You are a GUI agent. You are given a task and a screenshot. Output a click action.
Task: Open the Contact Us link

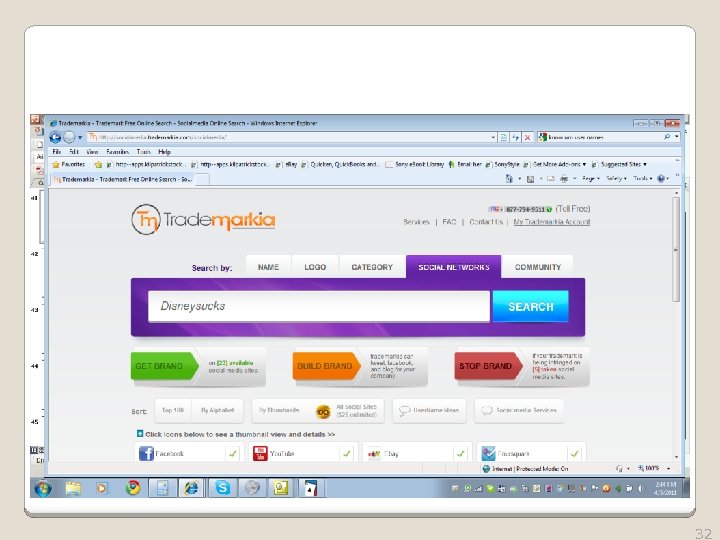click(x=486, y=222)
